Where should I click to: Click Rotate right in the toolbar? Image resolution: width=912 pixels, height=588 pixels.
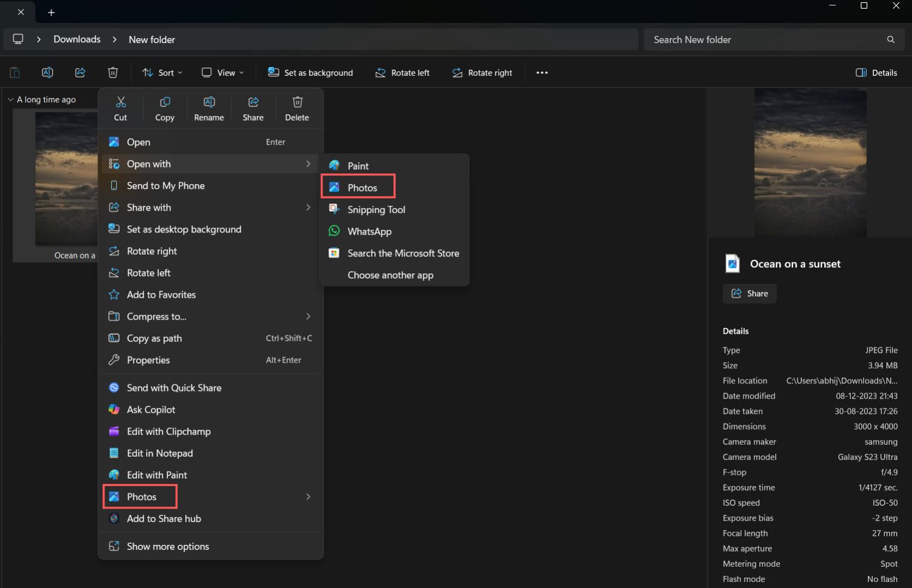pyautogui.click(x=482, y=72)
